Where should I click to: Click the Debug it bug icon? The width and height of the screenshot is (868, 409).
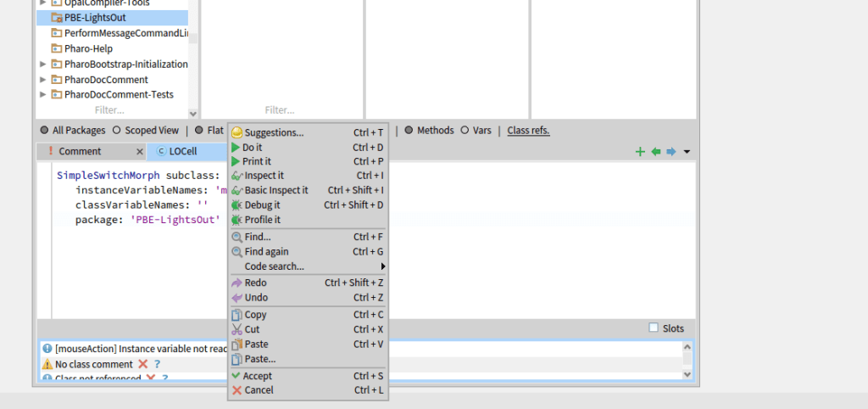click(236, 205)
